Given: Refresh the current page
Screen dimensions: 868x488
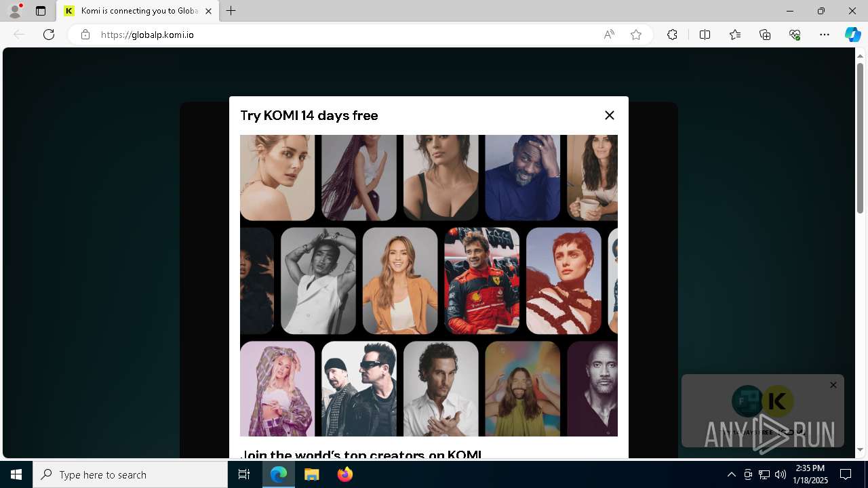Looking at the screenshot, I should (x=49, y=35).
